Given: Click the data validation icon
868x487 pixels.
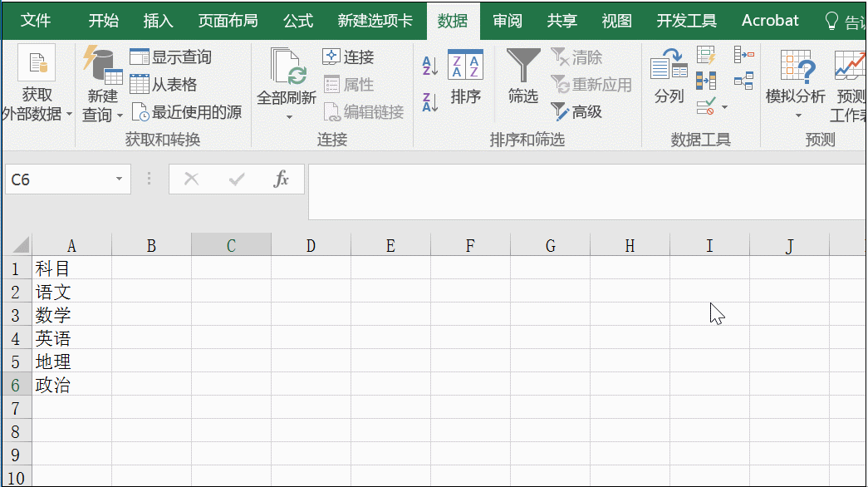Looking at the screenshot, I should [x=706, y=106].
